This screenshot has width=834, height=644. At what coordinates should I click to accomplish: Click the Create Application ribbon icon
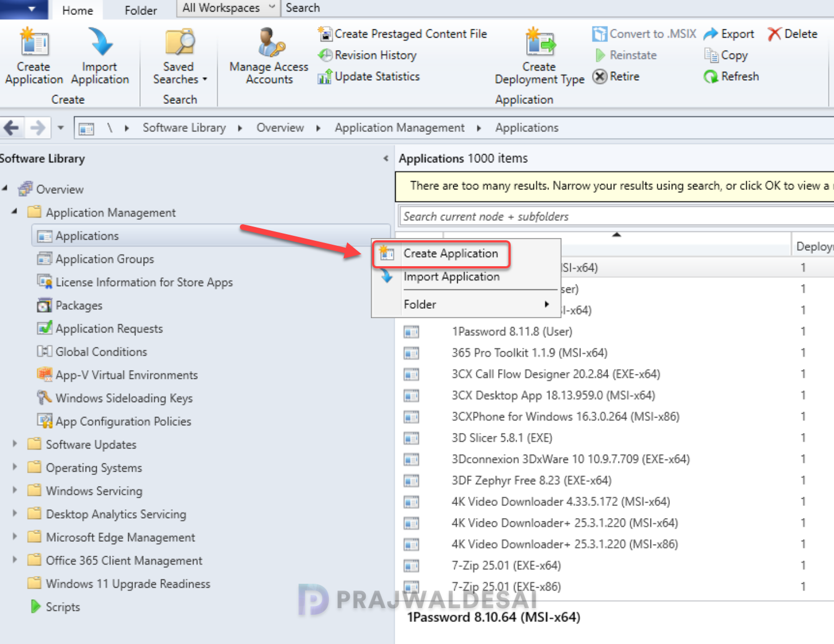pyautogui.click(x=34, y=42)
